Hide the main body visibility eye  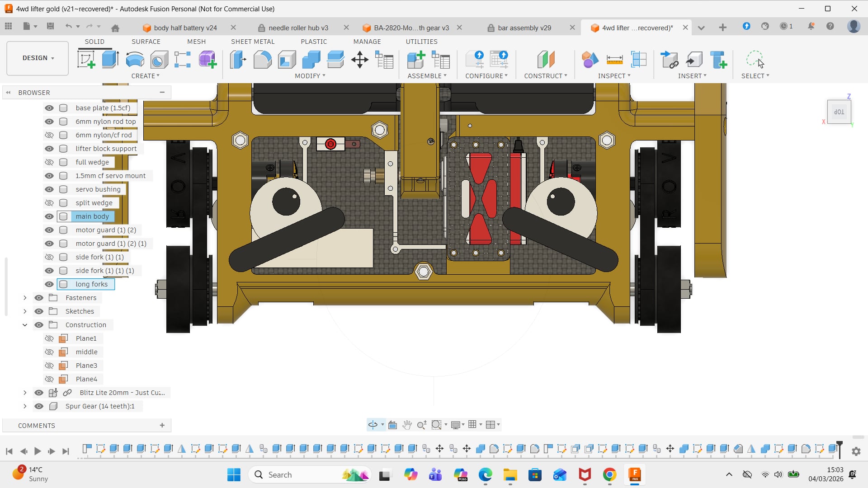tap(49, 216)
